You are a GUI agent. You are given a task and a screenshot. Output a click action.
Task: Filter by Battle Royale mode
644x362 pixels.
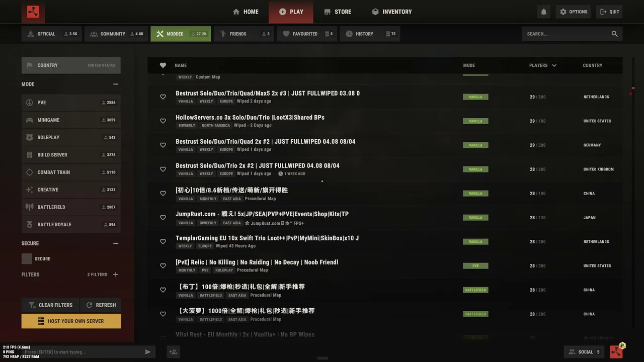click(x=71, y=225)
